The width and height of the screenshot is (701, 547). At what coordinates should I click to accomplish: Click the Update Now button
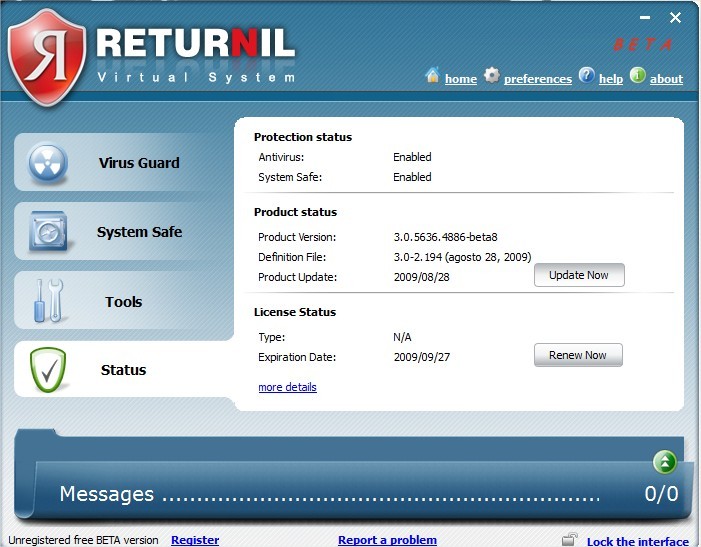click(x=579, y=275)
